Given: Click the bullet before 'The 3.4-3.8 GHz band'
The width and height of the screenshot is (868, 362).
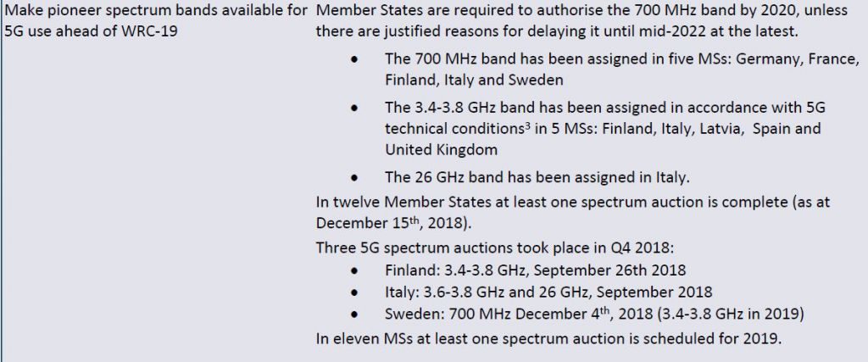Looking at the screenshot, I should [x=353, y=108].
